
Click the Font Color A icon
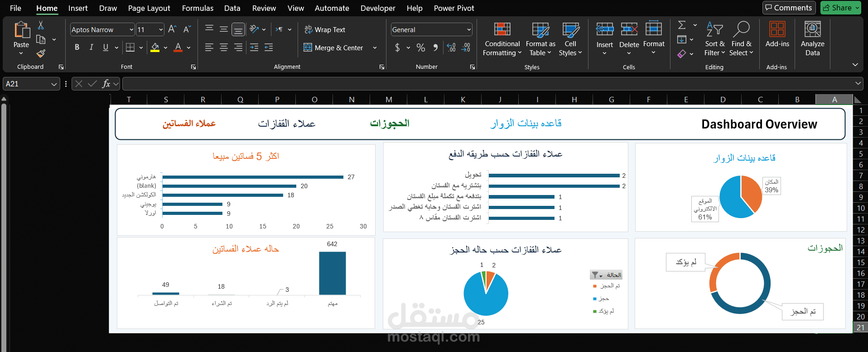click(x=178, y=47)
